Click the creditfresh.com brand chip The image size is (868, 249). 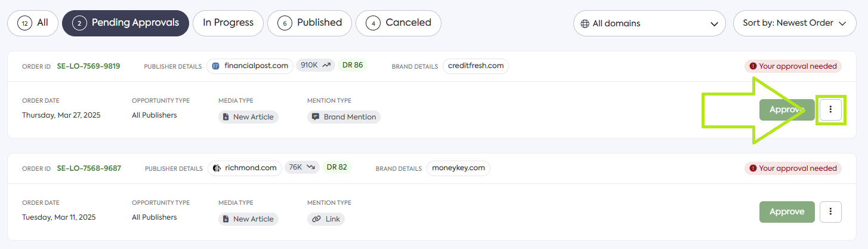tap(475, 66)
